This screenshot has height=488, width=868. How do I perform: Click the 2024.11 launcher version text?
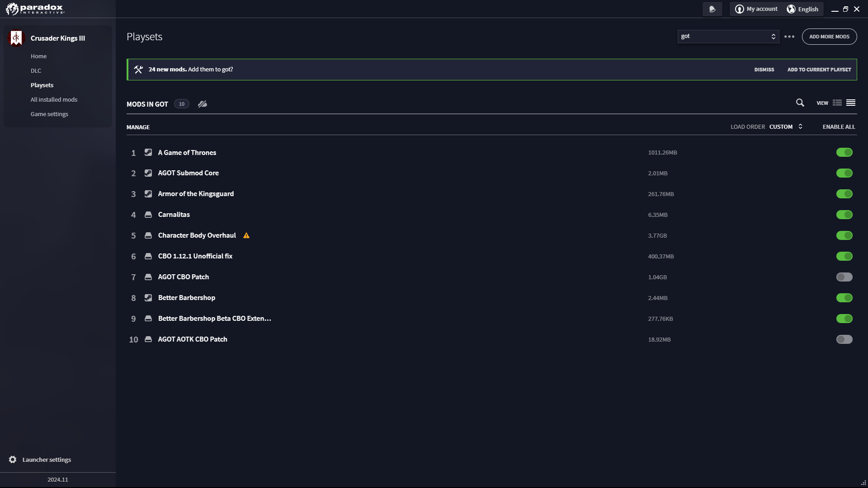point(58,480)
